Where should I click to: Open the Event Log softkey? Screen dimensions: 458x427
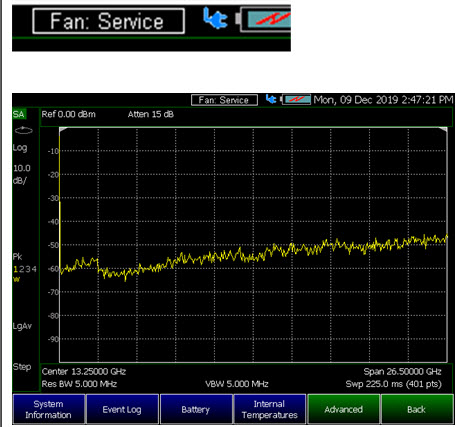[122, 409]
